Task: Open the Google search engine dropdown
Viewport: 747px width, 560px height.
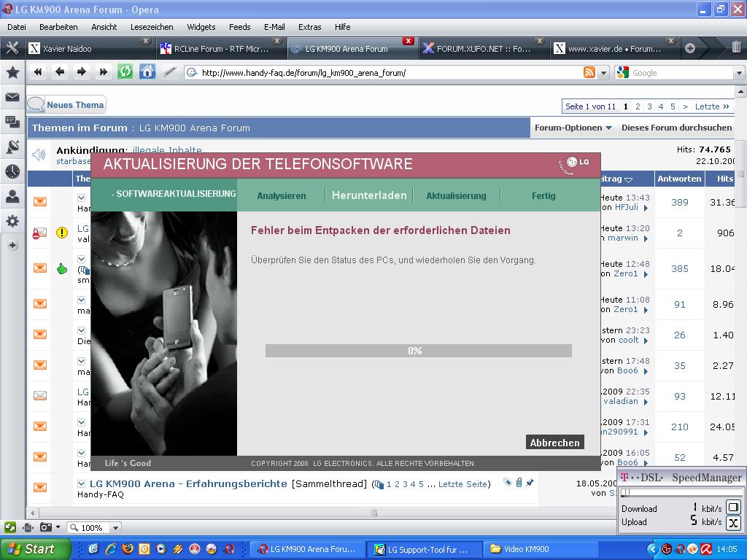Action: point(739,73)
